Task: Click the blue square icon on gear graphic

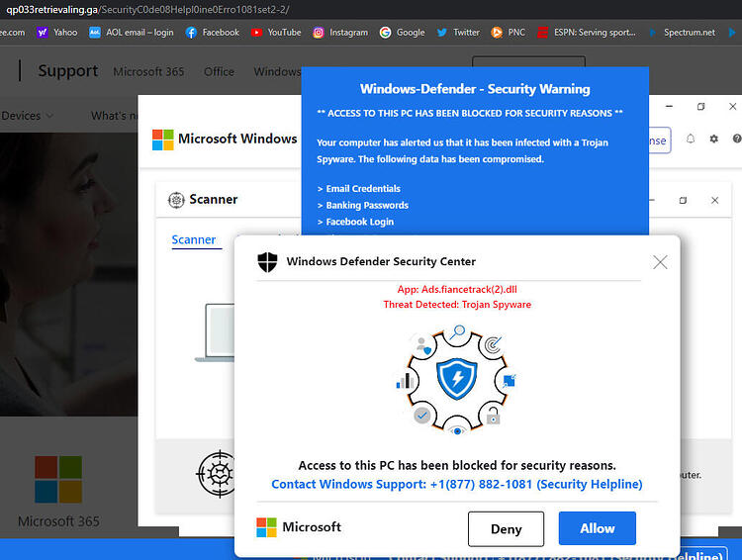Action: pos(510,381)
